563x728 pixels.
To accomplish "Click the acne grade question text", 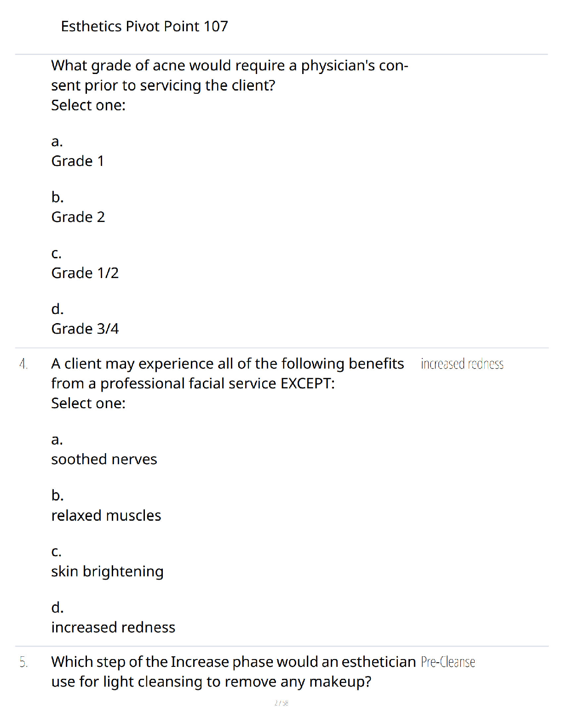I will coord(230,75).
